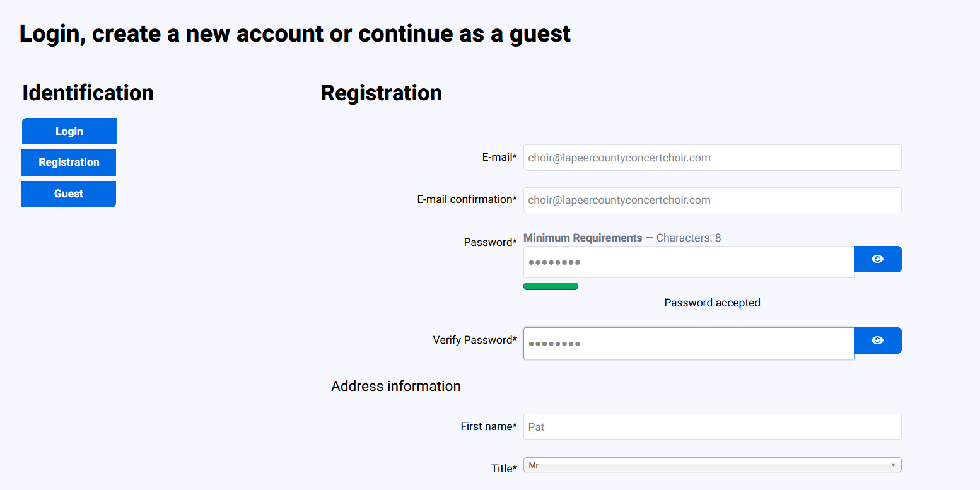980x490 pixels.
Task: Click the "Minimum Requirements" hint text
Action: tap(583, 238)
